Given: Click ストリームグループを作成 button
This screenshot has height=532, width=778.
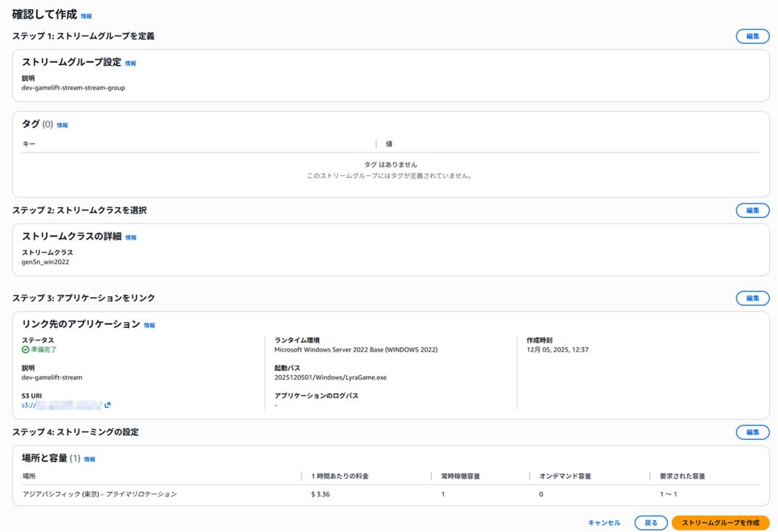Looking at the screenshot, I should click(x=720, y=523).
